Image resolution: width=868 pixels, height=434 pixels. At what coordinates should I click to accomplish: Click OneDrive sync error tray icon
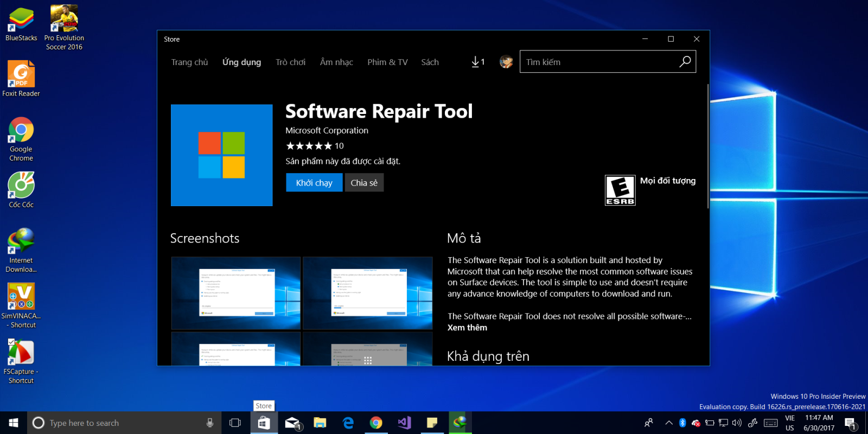(696, 423)
